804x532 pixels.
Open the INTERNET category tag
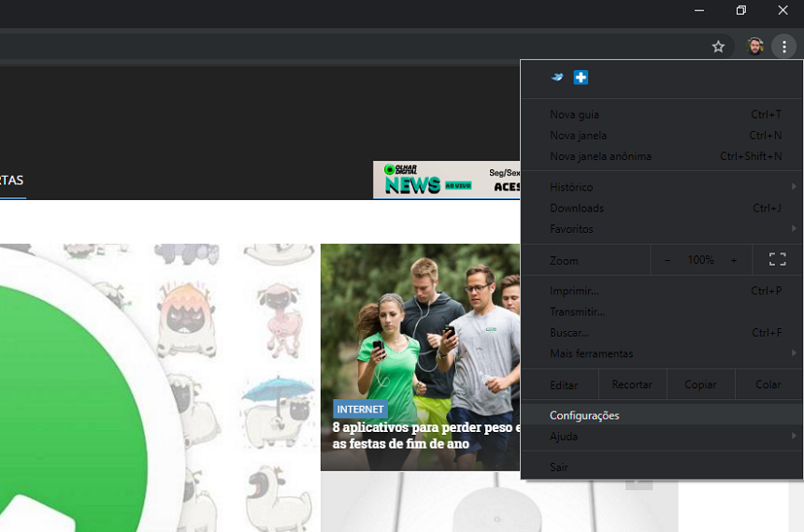pyautogui.click(x=360, y=410)
